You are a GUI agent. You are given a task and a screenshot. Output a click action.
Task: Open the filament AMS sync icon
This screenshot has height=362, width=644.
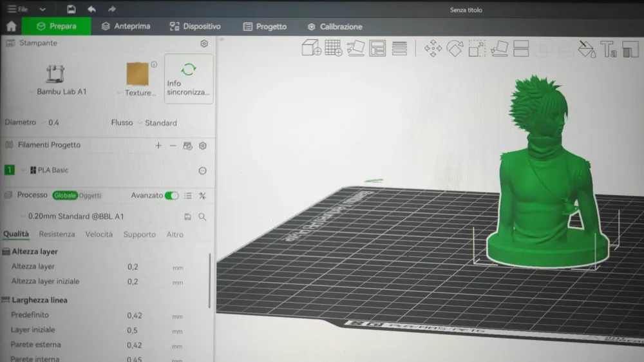point(187,146)
